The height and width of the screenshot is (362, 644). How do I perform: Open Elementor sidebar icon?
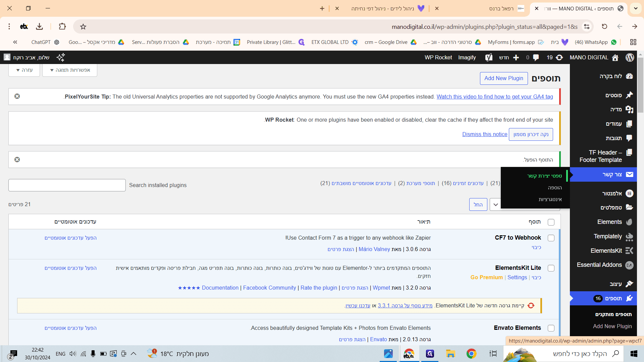629,193
